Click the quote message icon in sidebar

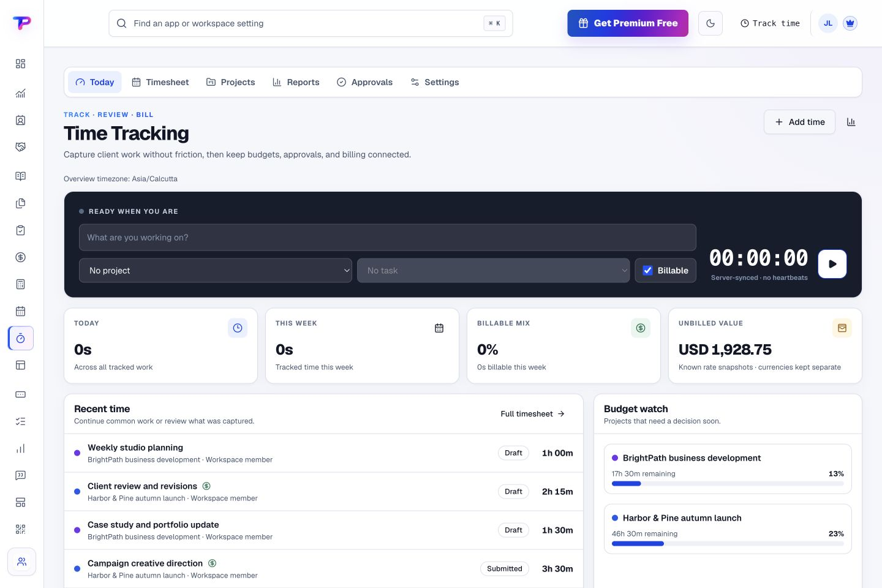[x=20, y=475]
